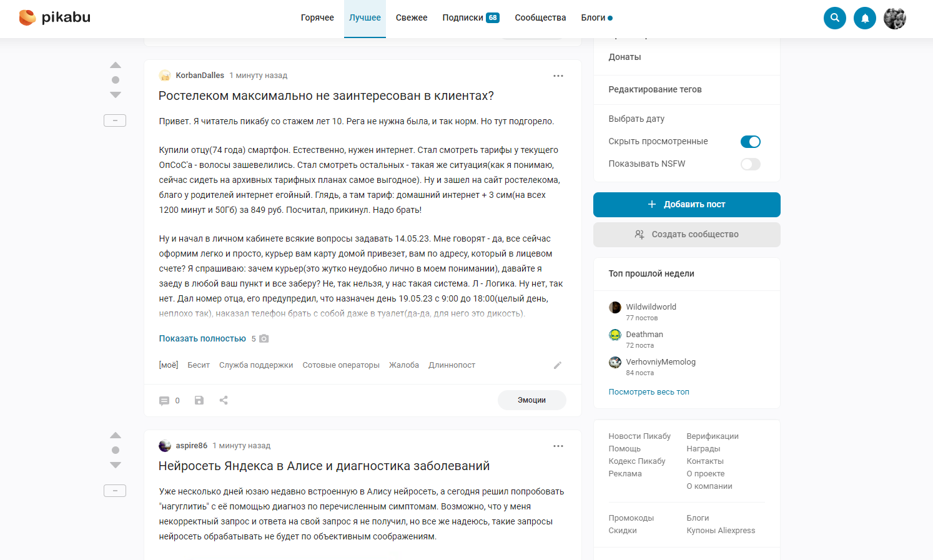
Task: Collapse the Нейросеть Яндекса post with the minus button
Action: [115, 491]
